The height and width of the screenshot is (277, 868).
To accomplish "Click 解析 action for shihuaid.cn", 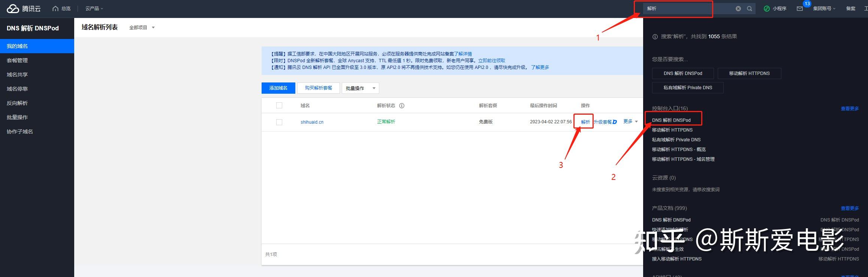I will (x=585, y=122).
